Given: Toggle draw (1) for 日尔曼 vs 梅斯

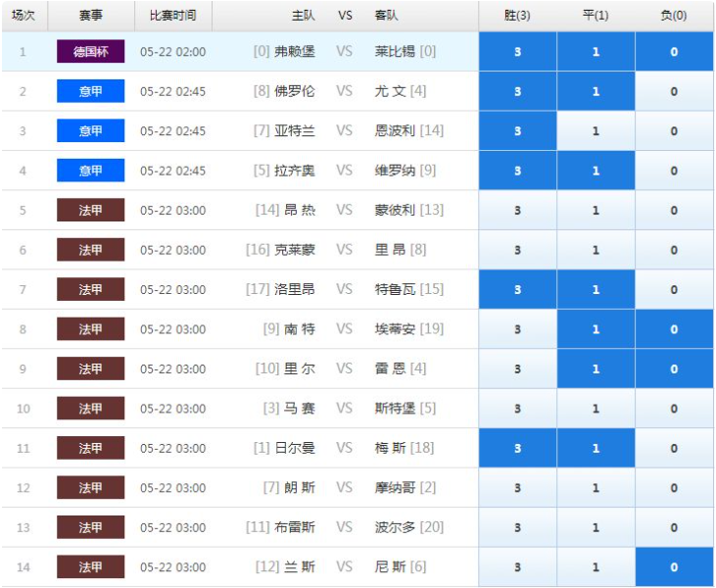Looking at the screenshot, I should pyautogui.click(x=596, y=448).
